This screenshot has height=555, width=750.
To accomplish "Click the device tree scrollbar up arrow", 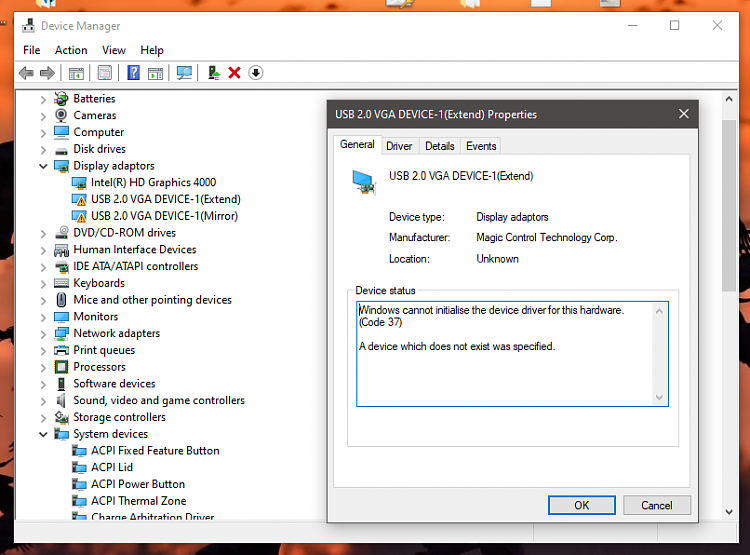I will (729, 99).
